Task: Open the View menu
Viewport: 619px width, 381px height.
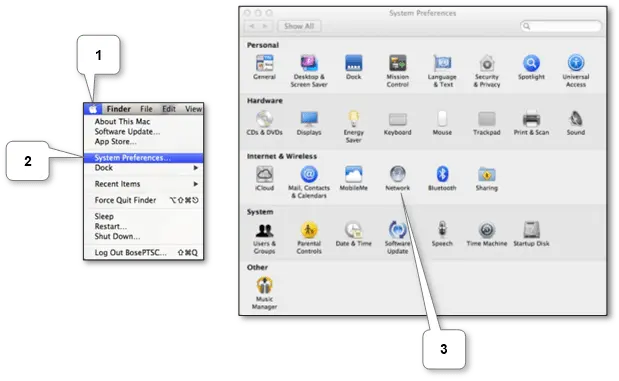Action: tap(193, 109)
